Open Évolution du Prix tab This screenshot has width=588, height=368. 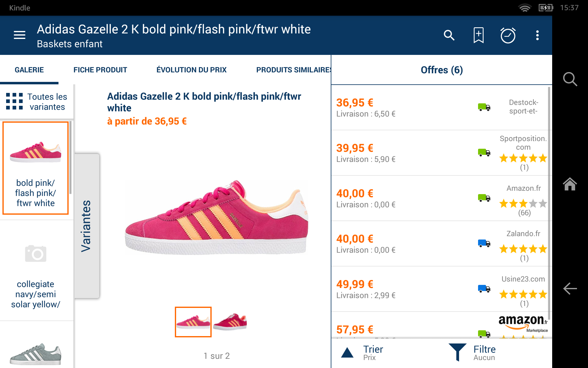(191, 70)
